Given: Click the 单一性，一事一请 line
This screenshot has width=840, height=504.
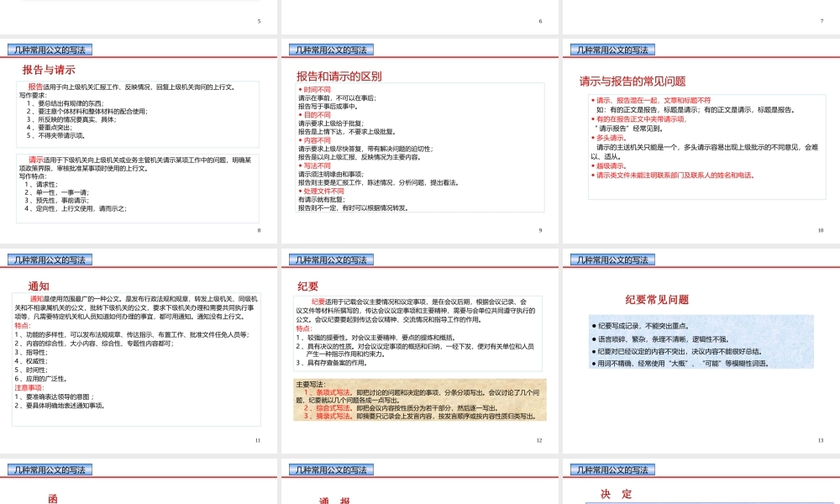Looking at the screenshot, I should pyautogui.click(x=57, y=192).
